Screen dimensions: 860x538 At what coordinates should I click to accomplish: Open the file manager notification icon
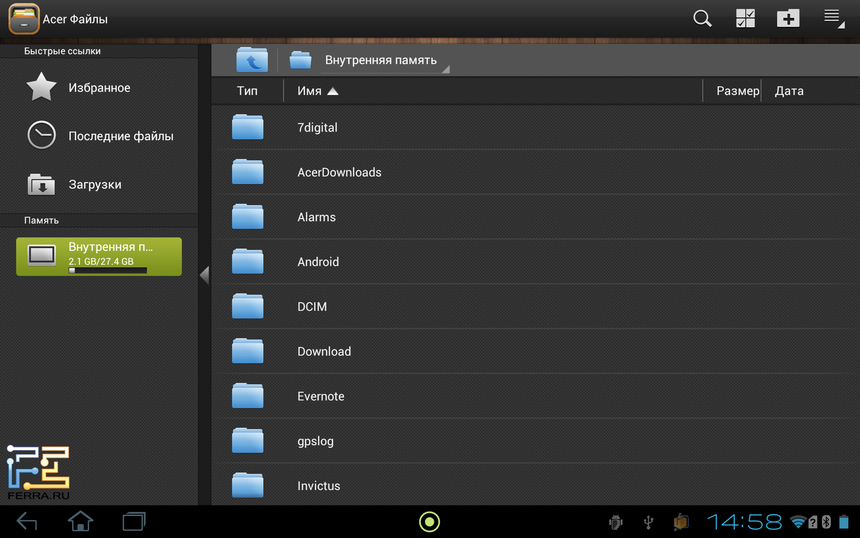click(681, 522)
